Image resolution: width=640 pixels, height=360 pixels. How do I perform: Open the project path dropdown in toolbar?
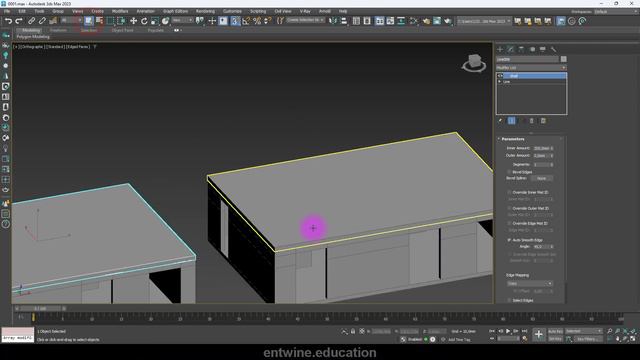point(484,21)
